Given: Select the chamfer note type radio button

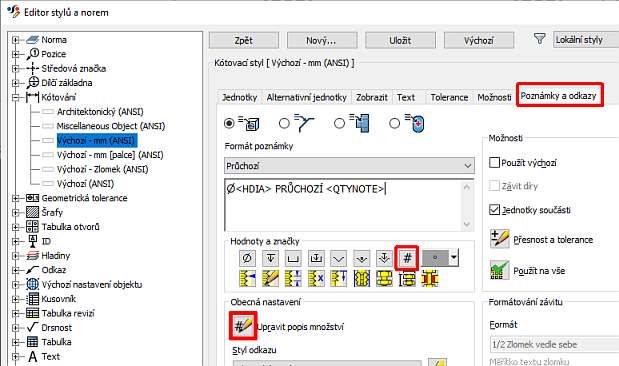Looking at the screenshot, I should (x=284, y=124).
